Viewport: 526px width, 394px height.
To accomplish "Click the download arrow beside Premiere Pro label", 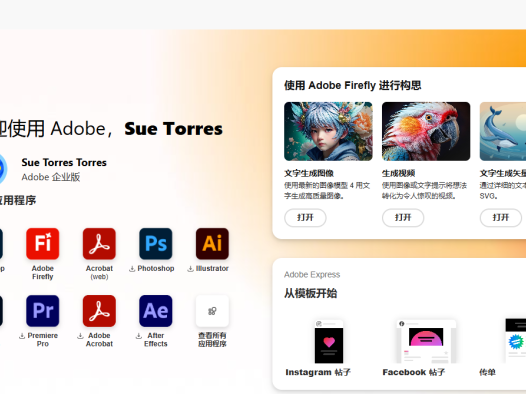I will click(x=22, y=336).
